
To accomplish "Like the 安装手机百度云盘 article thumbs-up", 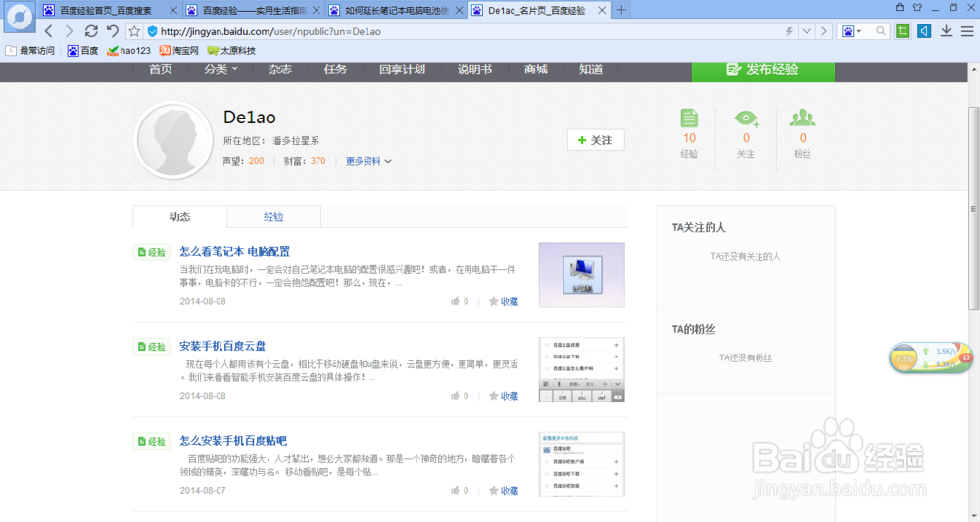I will click(x=455, y=396).
